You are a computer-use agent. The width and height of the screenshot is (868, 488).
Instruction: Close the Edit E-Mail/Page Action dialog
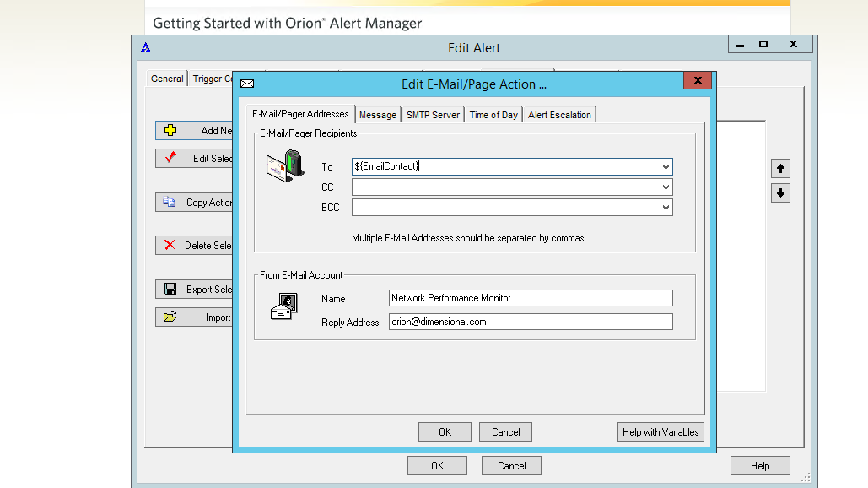(698, 80)
